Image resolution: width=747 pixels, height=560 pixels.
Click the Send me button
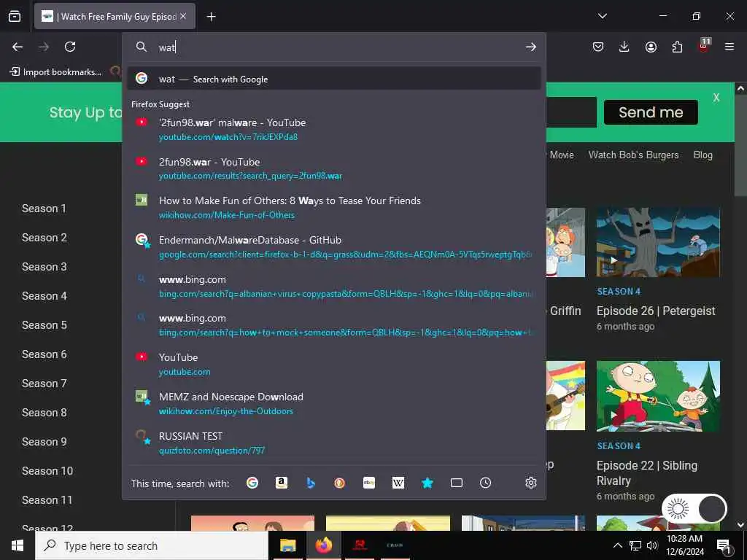651,112
